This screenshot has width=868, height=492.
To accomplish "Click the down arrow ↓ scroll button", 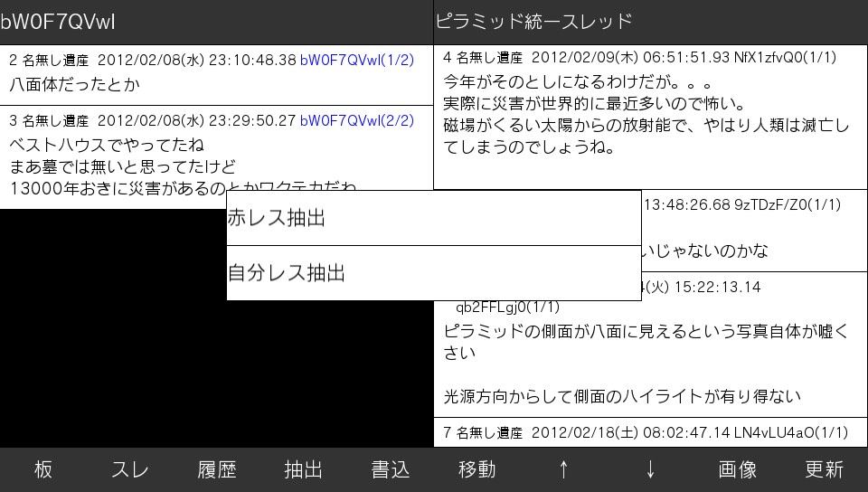I will [651, 469].
